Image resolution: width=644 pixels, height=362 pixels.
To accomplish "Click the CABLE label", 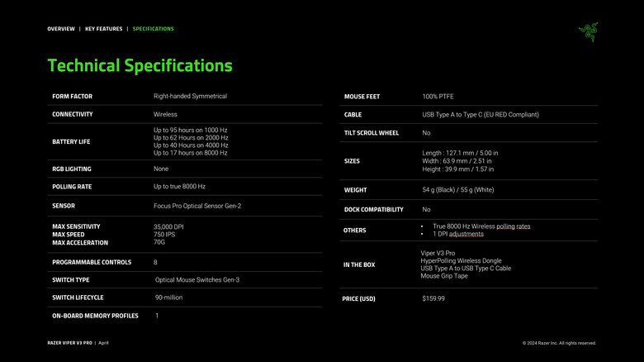I will pos(353,115).
